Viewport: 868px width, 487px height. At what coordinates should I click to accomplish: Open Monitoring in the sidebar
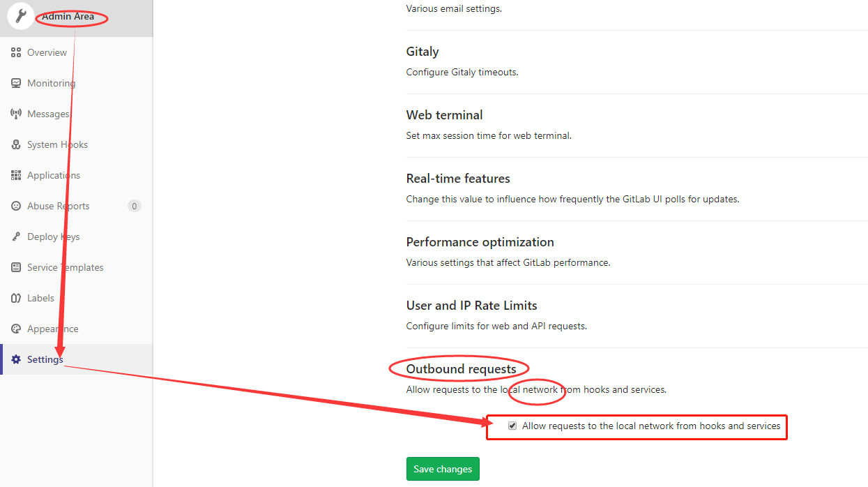77,83
